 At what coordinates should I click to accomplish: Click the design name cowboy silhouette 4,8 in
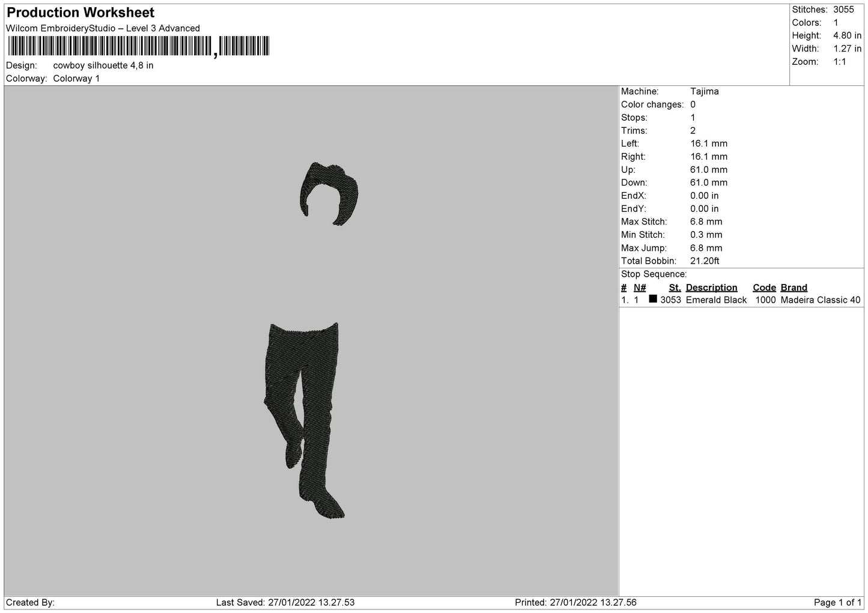[x=103, y=65]
